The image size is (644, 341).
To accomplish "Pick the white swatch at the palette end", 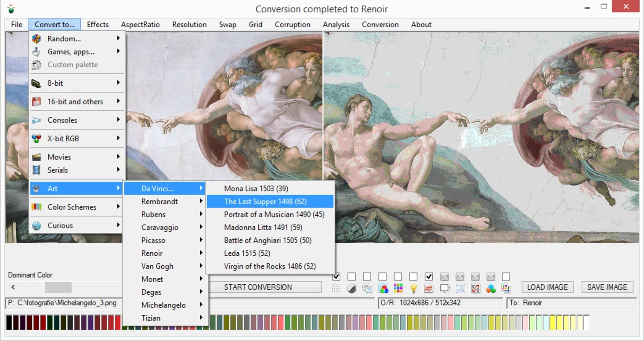I will pos(586,322).
